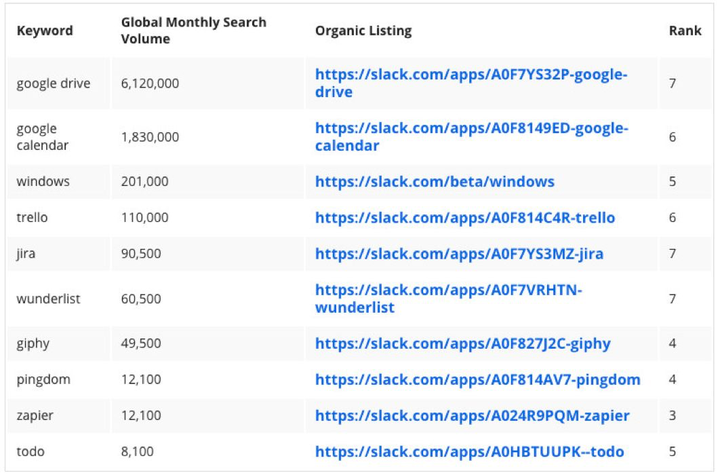Click the 49,500 search volume cell

point(141,344)
